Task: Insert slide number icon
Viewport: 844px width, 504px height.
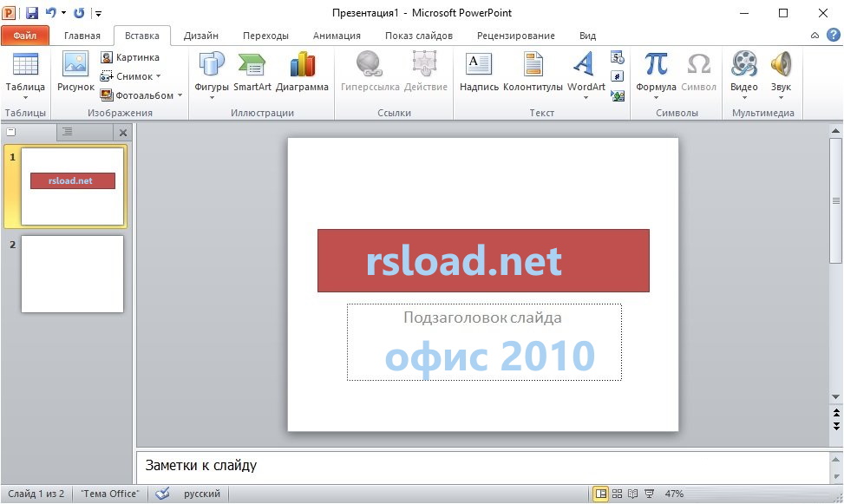Action: pyautogui.click(x=618, y=76)
